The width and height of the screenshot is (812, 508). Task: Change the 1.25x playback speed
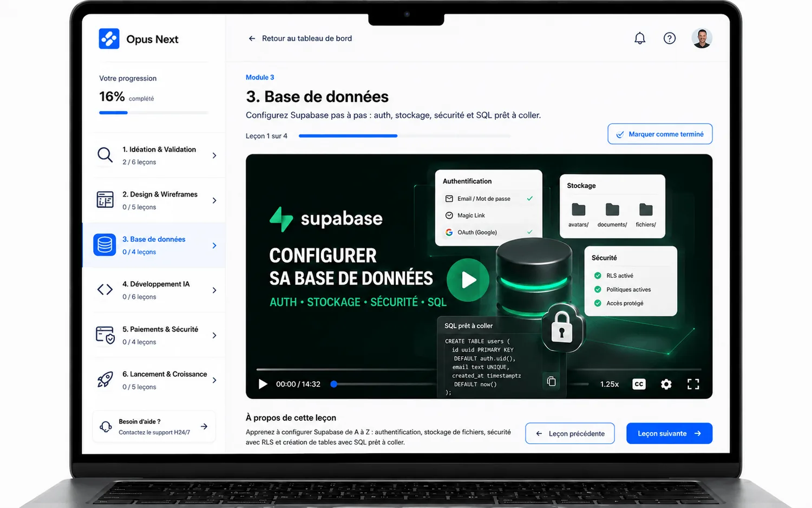point(610,384)
